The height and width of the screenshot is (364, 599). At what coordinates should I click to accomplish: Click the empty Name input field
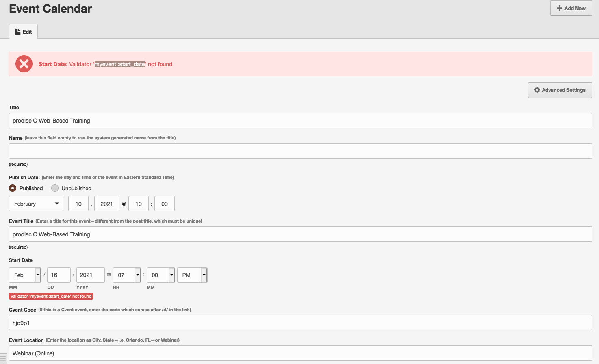point(300,151)
